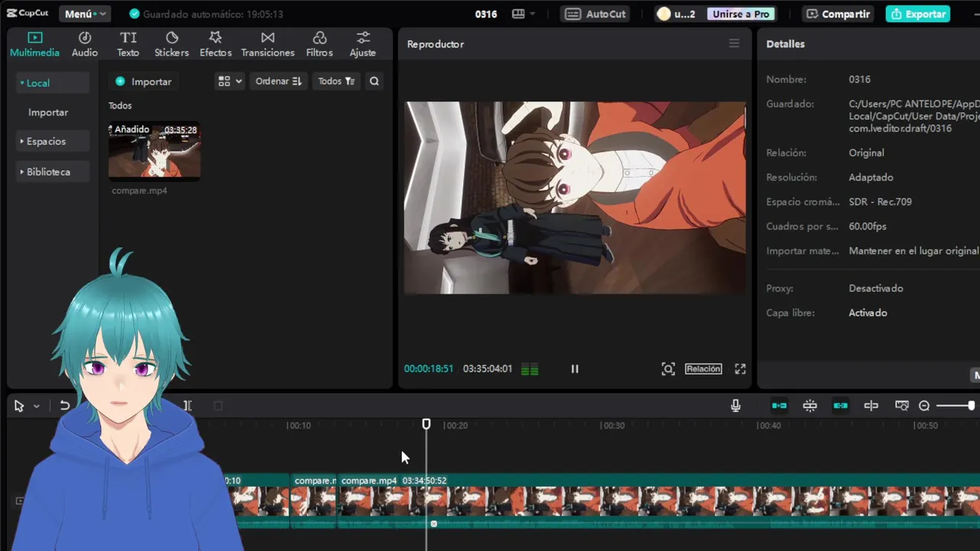Click the 60.00fps value
Image resolution: width=980 pixels, height=551 pixels.
[867, 227]
